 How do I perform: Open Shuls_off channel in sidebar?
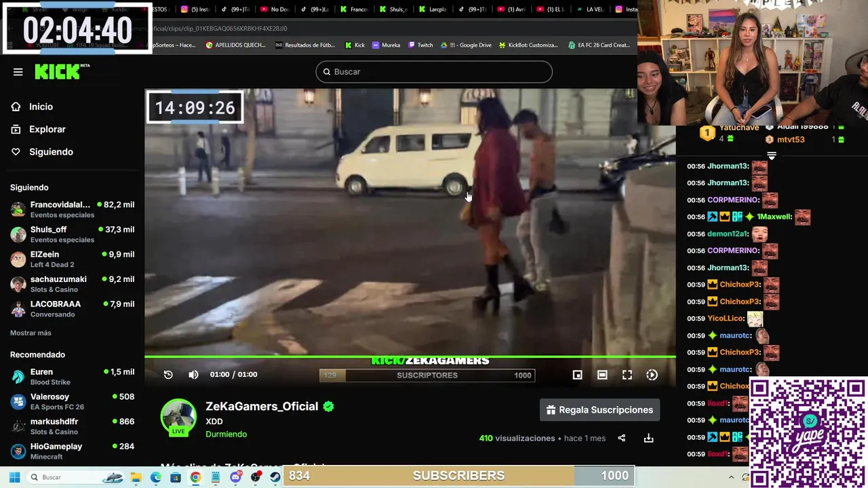72,234
